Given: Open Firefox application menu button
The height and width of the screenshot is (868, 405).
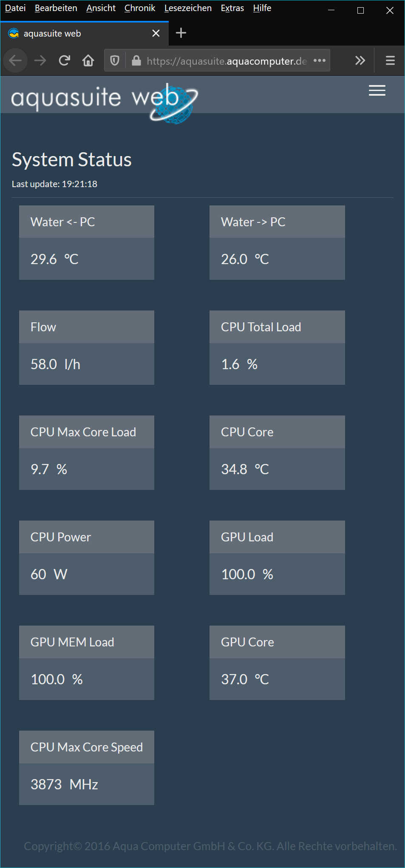Looking at the screenshot, I should [x=390, y=61].
